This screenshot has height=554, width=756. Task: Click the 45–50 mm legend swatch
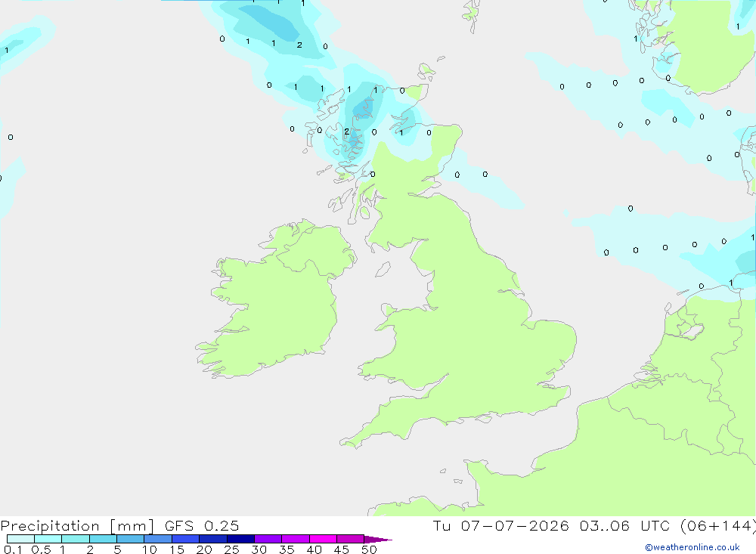click(x=351, y=539)
